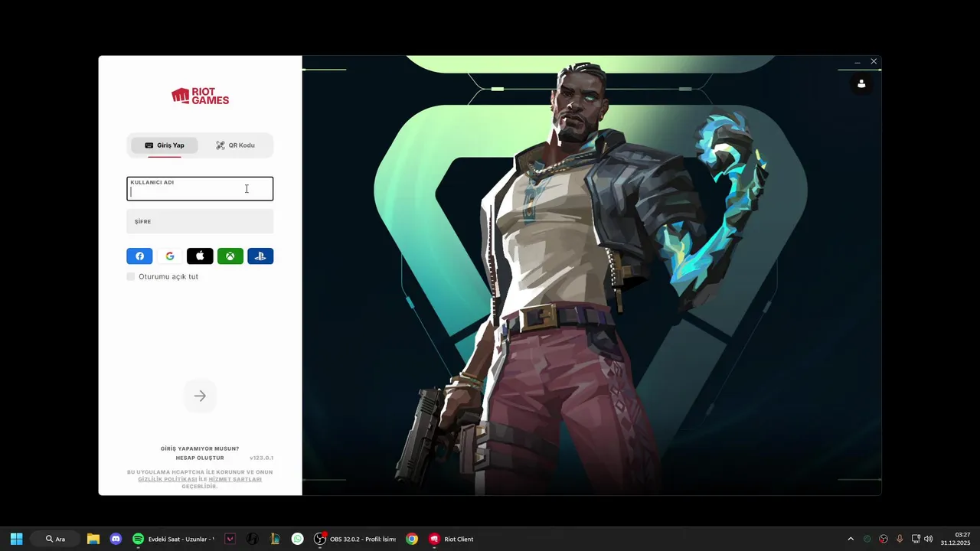Open Valorant icon in the taskbar

230,539
